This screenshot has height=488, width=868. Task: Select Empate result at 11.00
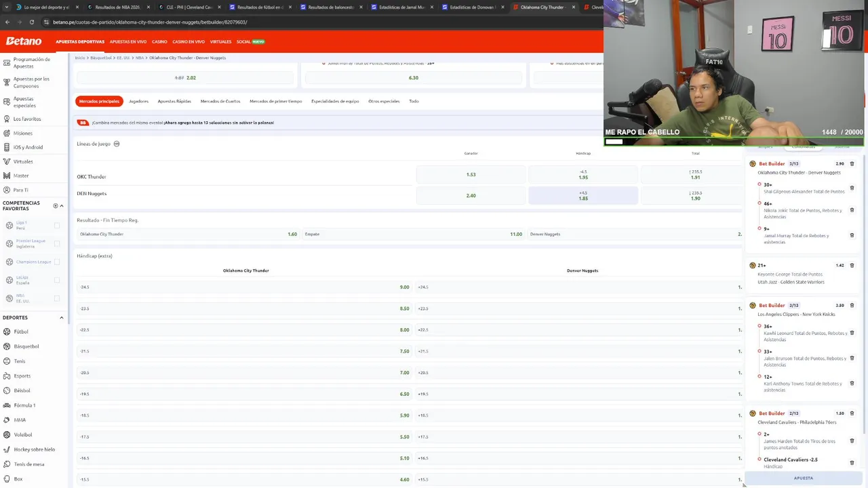pos(412,234)
